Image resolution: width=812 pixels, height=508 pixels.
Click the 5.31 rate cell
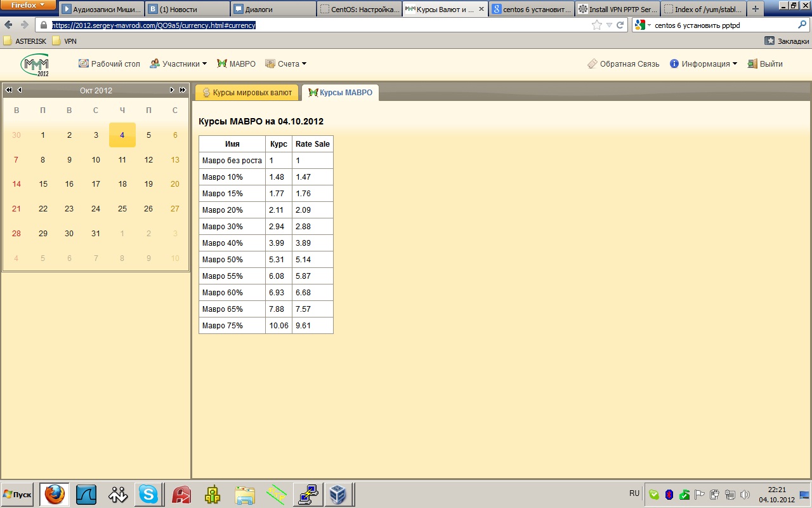(x=279, y=260)
